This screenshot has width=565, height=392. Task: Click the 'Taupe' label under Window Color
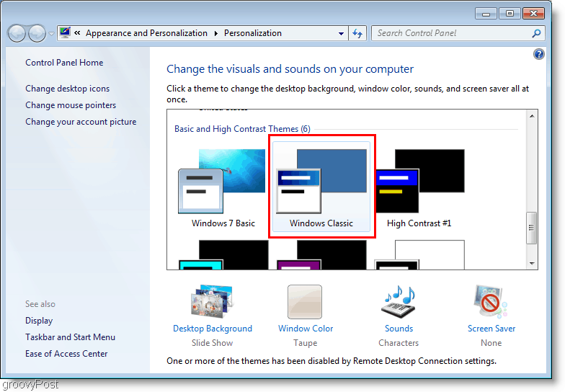coord(306,343)
